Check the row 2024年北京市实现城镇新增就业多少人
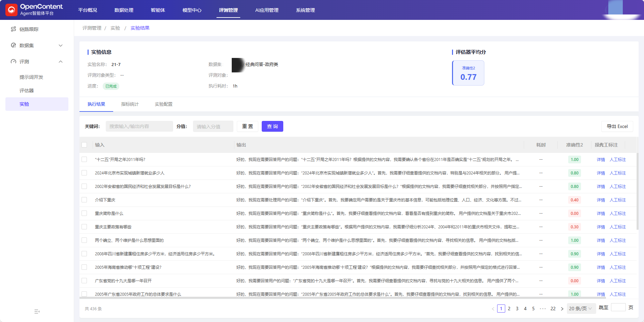The image size is (644, 322). point(84,173)
